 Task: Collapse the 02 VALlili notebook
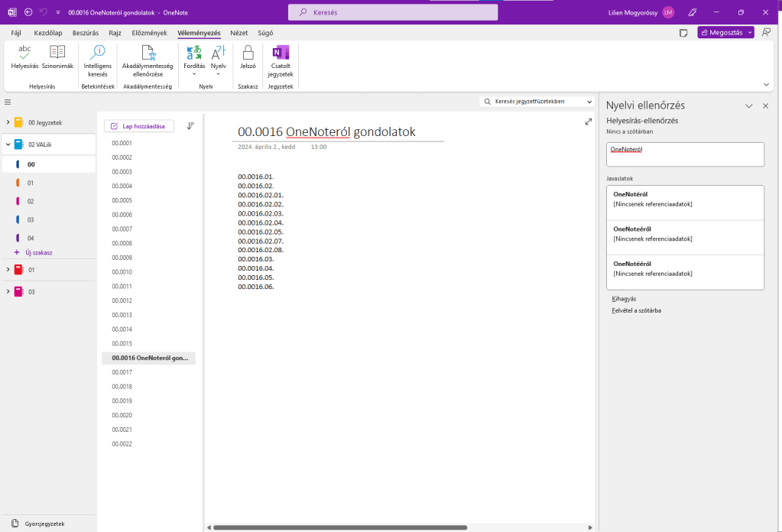[x=8, y=144]
